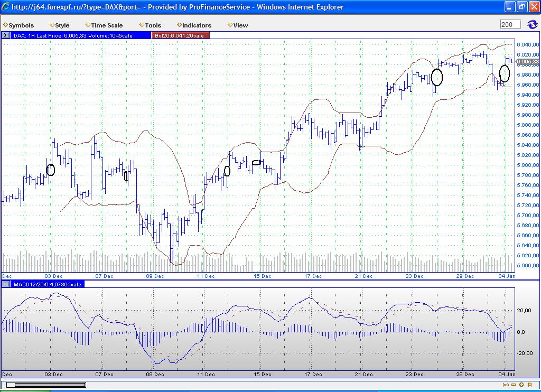541x392 pixels.
Task: Open the Symbols dropdown menu
Action: pyautogui.click(x=18, y=25)
